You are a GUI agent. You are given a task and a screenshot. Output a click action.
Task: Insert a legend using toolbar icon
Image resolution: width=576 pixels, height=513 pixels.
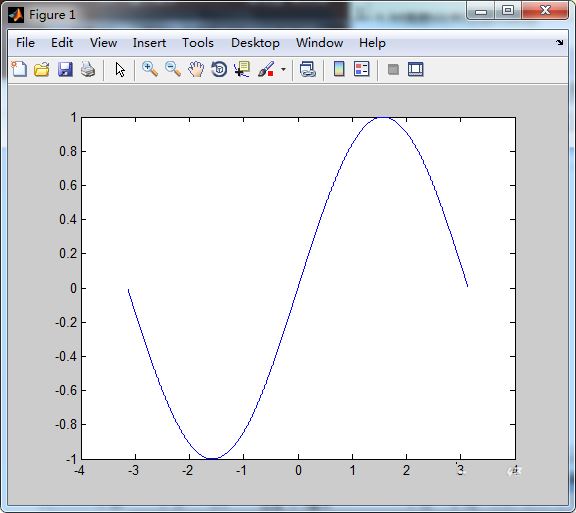point(361,69)
